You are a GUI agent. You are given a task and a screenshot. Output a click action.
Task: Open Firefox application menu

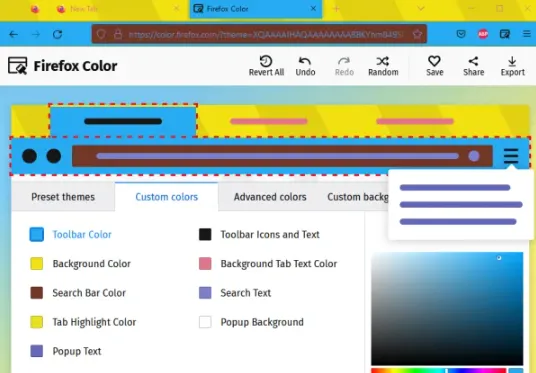(527, 34)
